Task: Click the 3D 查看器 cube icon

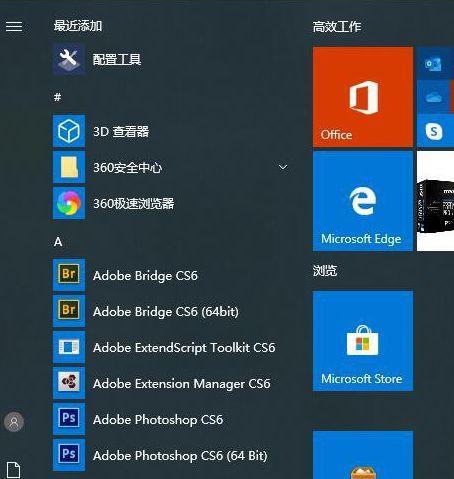Action: [x=69, y=132]
